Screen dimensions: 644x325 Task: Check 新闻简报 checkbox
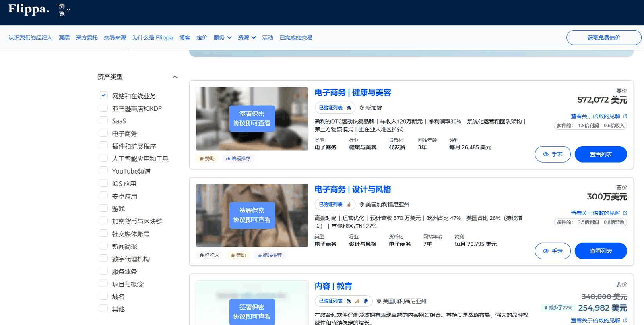(103, 246)
